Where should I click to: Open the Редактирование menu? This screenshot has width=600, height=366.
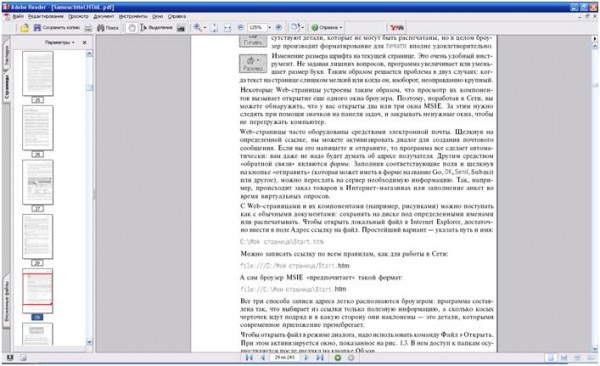tap(46, 16)
